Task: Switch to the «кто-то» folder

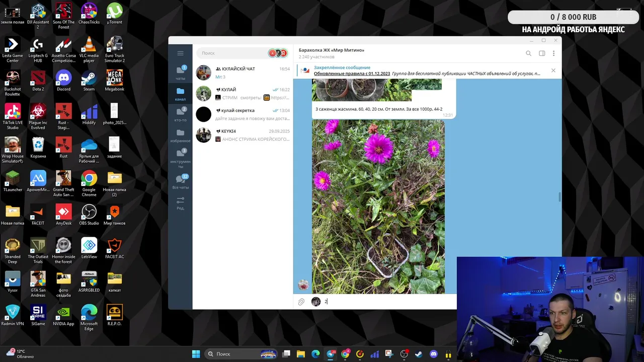Action: (x=180, y=115)
